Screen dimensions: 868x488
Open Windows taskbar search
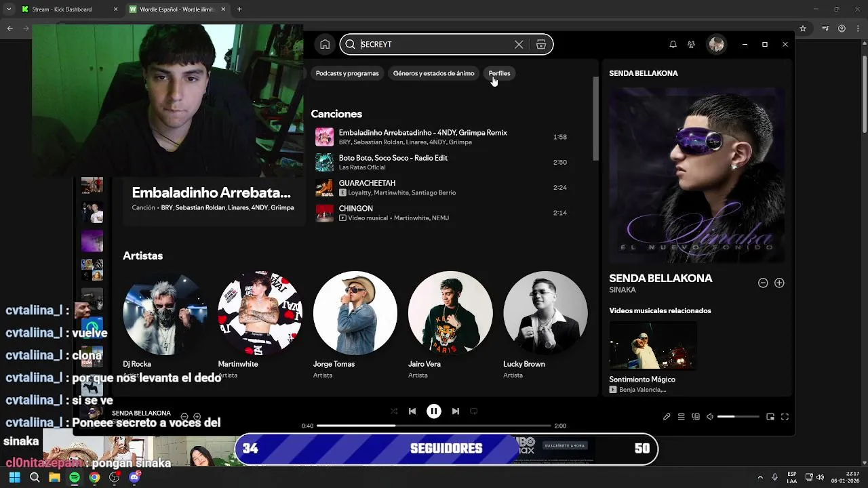pos(35,477)
